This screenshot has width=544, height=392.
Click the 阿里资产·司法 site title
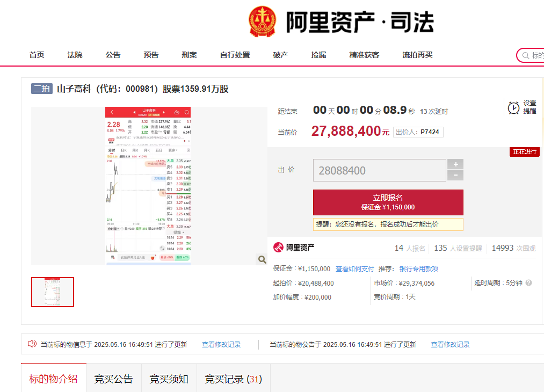(x=360, y=22)
